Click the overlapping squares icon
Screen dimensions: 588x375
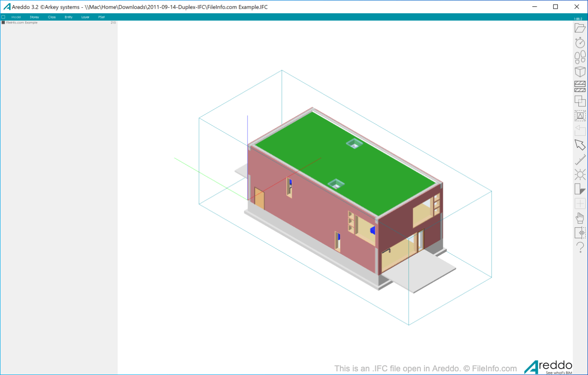(580, 101)
